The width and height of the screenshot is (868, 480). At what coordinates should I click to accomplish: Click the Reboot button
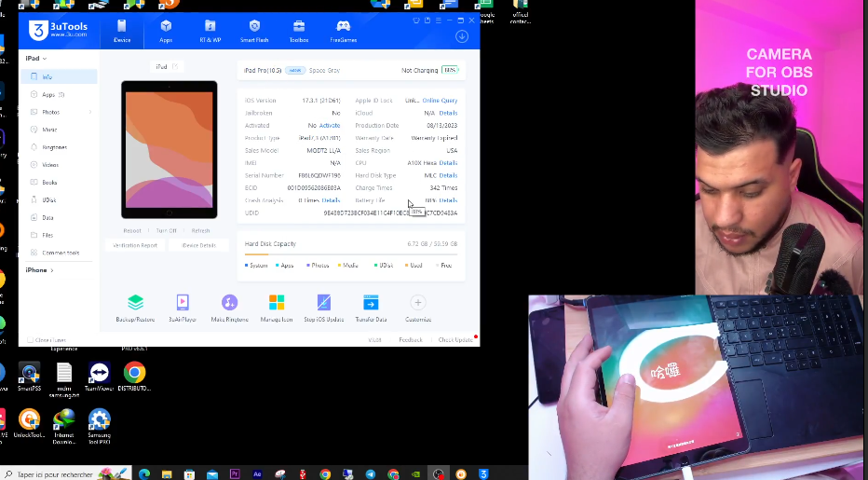click(132, 230)
